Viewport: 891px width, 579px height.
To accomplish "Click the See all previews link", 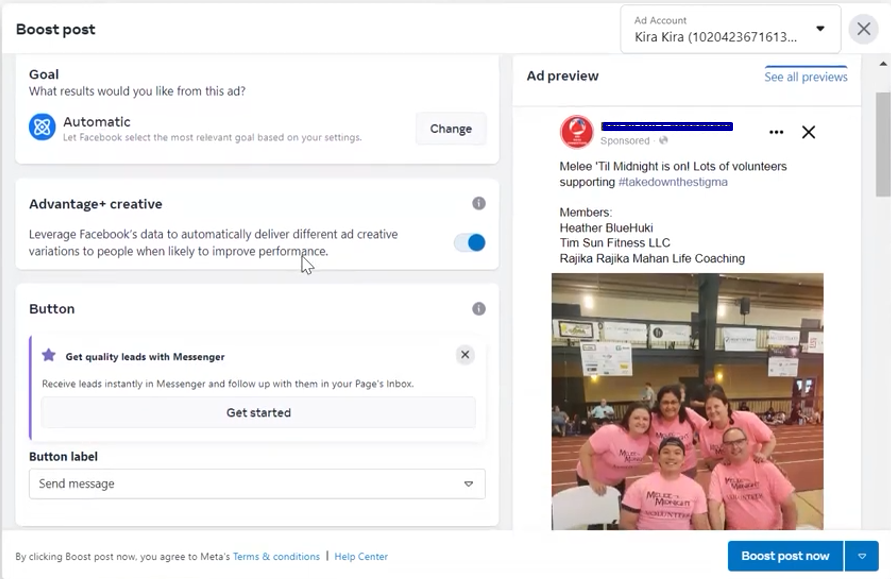I will [x=805, y=77].
